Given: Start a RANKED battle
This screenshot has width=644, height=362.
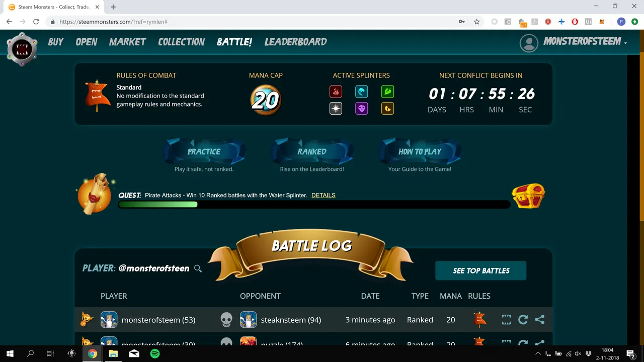Looking at the screenshot, I should click(312, 151).
